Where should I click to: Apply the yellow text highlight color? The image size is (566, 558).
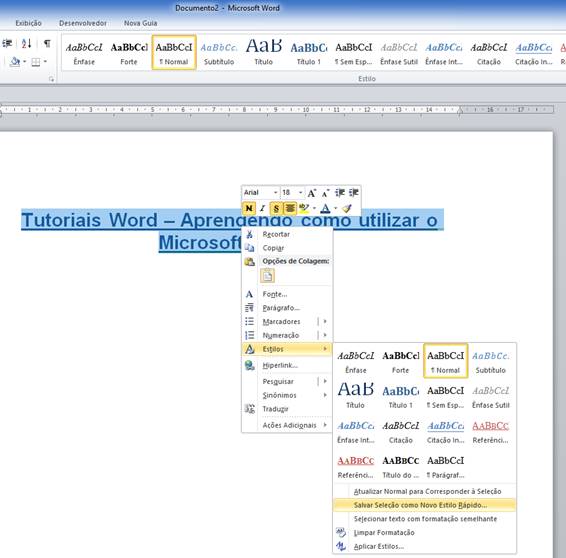click(x=304, y=208)
